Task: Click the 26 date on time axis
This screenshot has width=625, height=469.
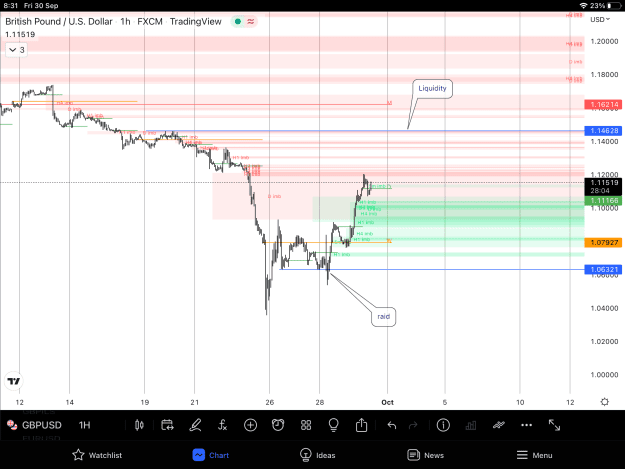Action: [x=269, y=402]
